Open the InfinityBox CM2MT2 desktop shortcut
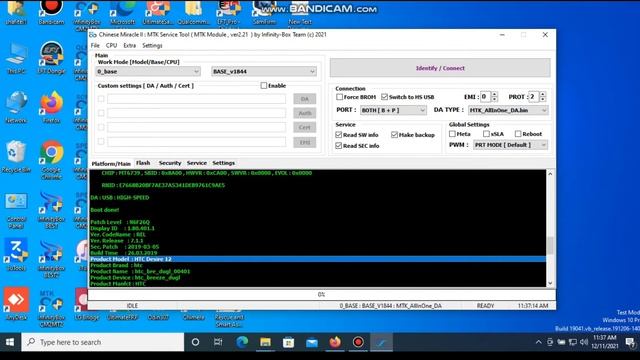The image size is (640, 360). coord(51,308)
